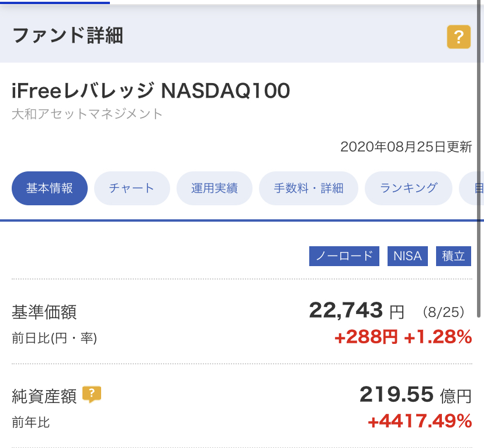Open the 運用実績 tab
Image resolution: width=484 pixels, height=448 pixels.
[x=214, y=188]
